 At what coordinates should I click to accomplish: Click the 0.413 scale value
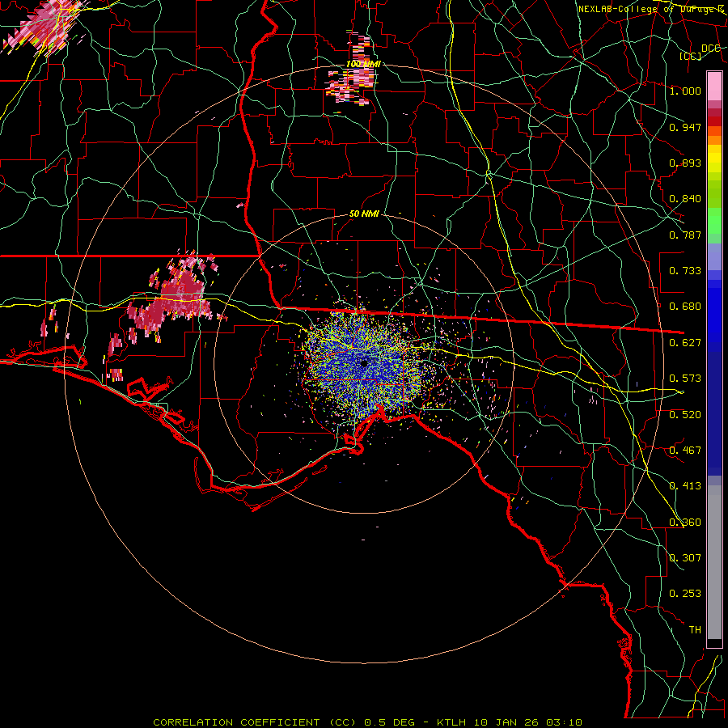(x=685, y=486)
